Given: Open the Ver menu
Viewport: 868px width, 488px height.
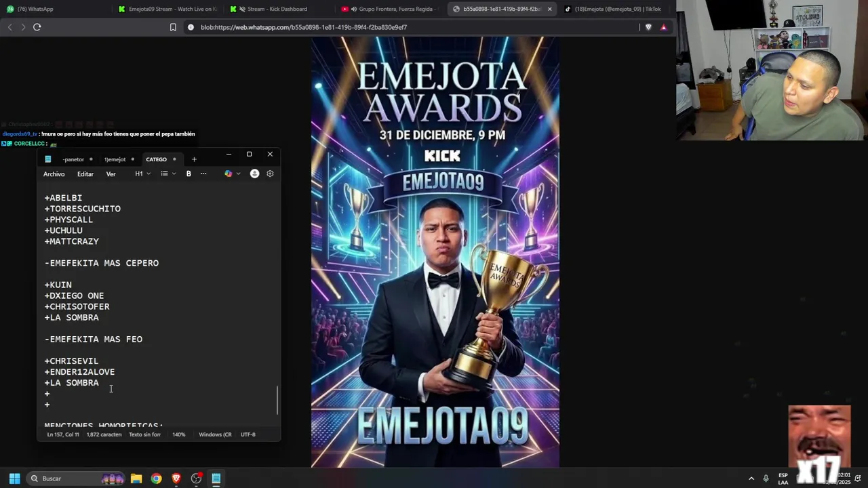Looking at the screenshot, I should (111, 174).
